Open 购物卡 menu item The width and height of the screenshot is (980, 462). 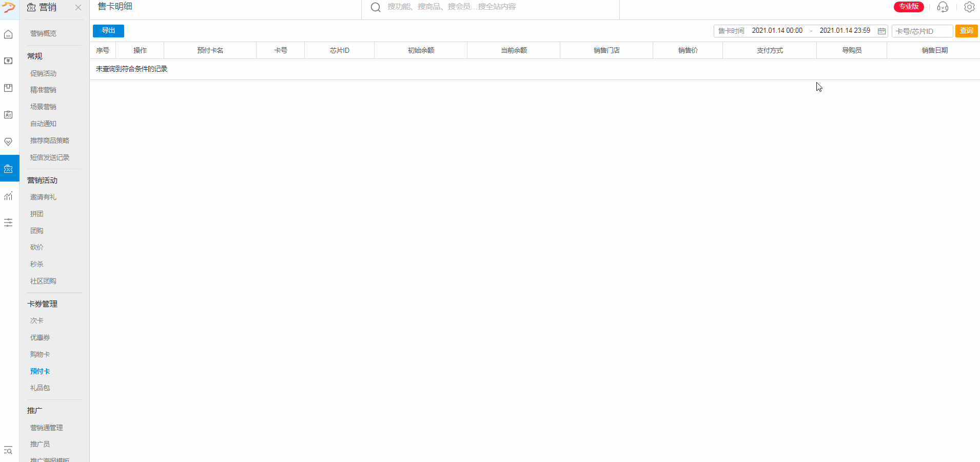coord(40,354)
